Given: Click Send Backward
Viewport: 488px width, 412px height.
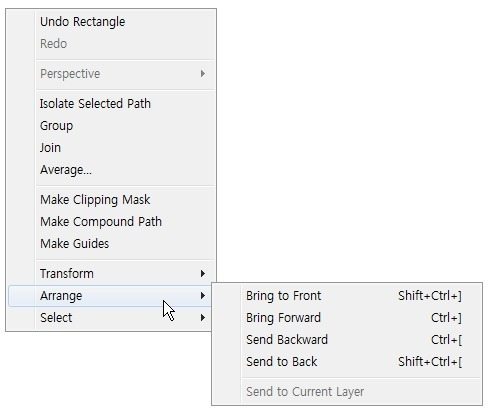Looking at the screenshot, I should coord(347,340).
